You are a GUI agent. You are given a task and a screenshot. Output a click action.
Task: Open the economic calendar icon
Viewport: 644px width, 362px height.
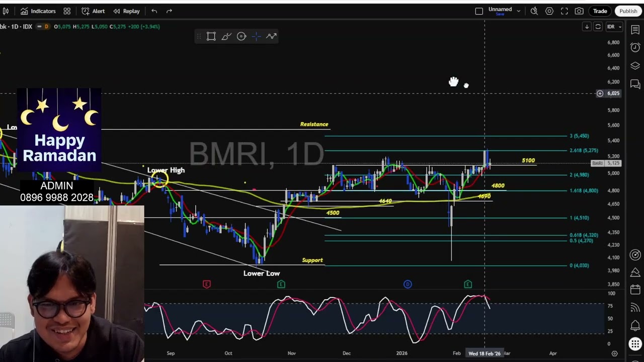[635, 290]
